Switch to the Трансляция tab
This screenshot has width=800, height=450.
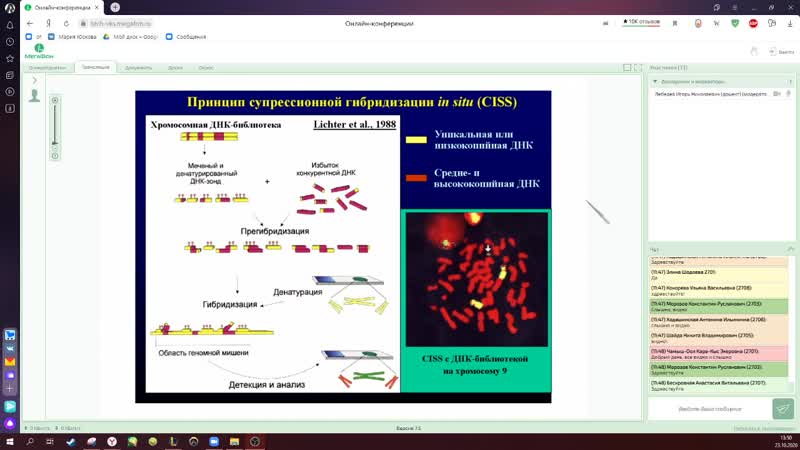coord(96,67)
